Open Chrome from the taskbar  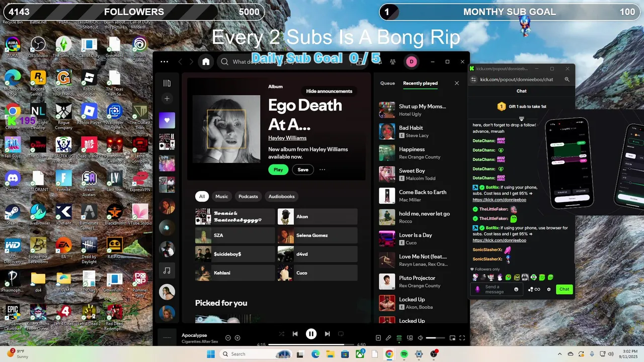pyautogui.click(x=389, y=354)
